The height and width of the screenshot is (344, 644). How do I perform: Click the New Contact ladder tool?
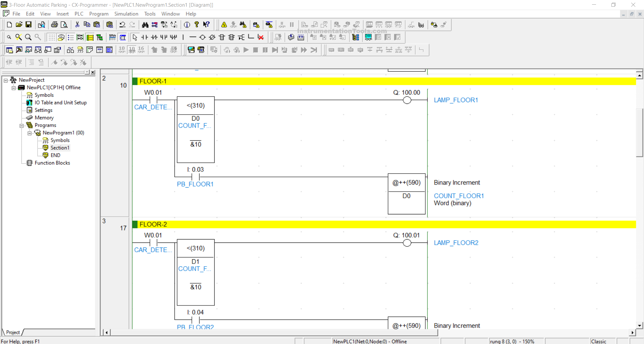[x=145, y=37]
